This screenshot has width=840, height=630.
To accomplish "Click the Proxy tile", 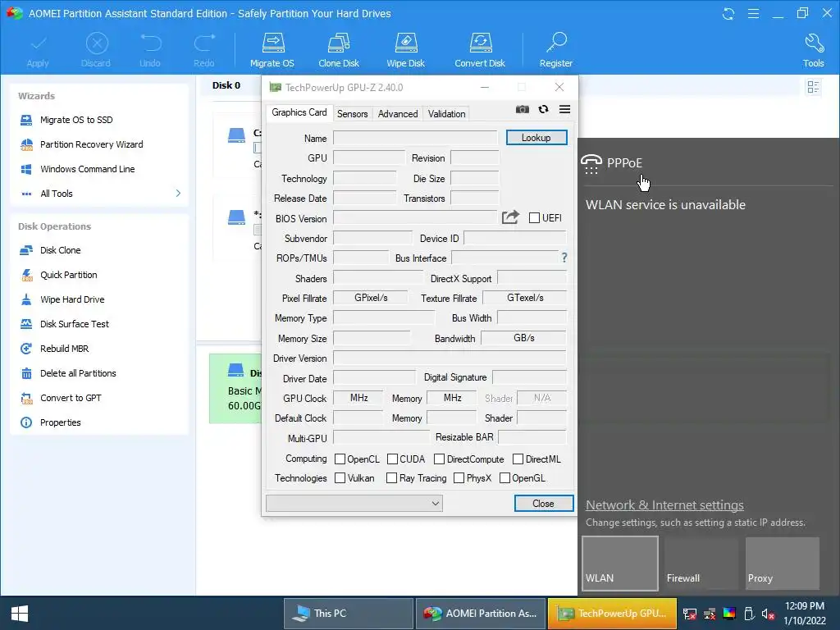I will coord(782,564).
